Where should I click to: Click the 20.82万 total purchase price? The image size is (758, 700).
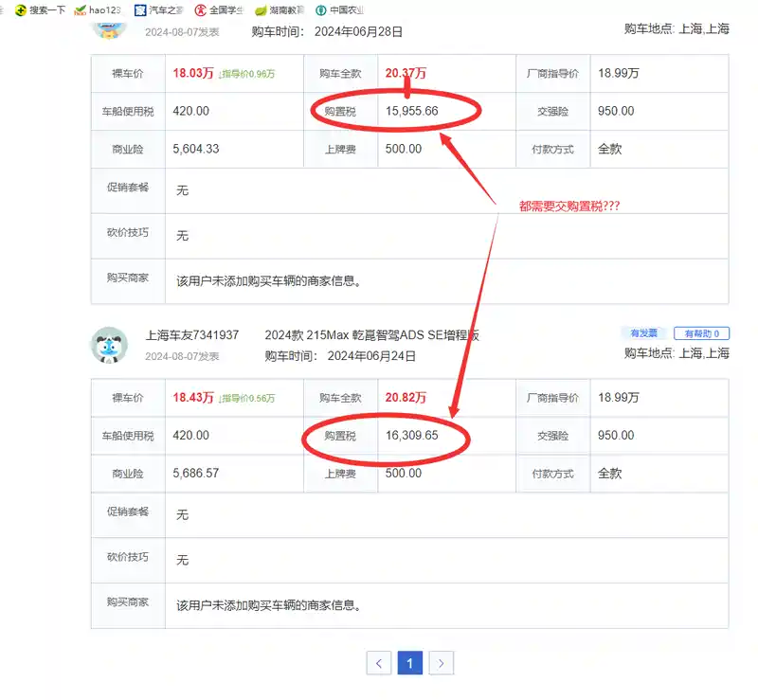click(x=406, y=397)
